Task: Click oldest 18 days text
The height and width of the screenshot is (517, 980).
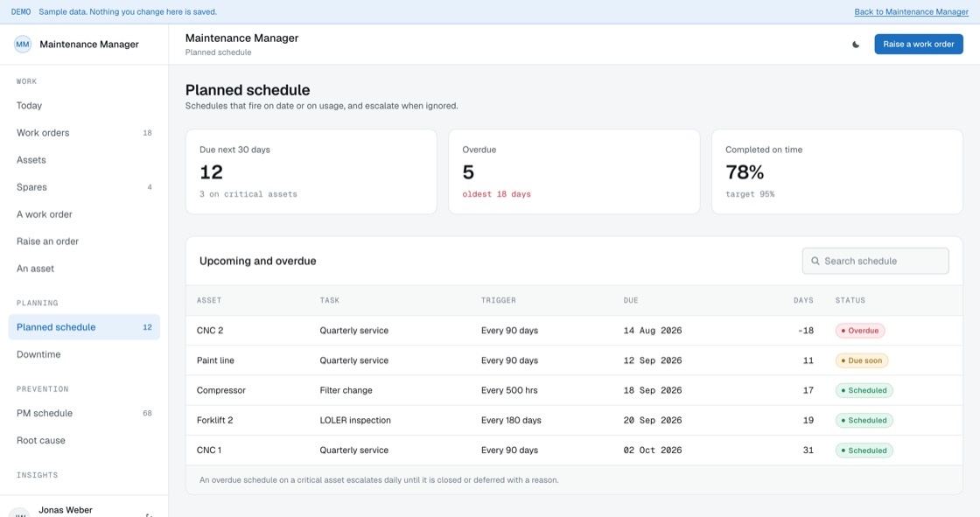Action: (496, 194)
